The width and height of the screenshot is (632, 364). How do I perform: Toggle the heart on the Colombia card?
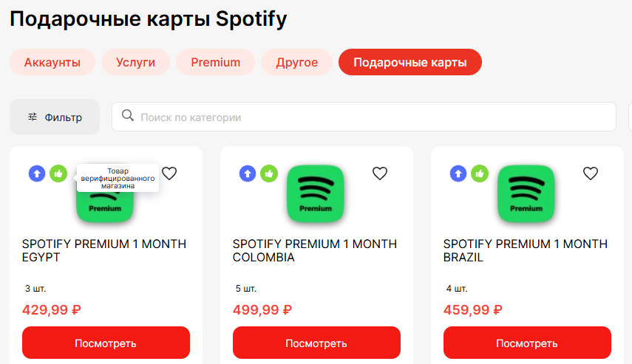[380, 174]
